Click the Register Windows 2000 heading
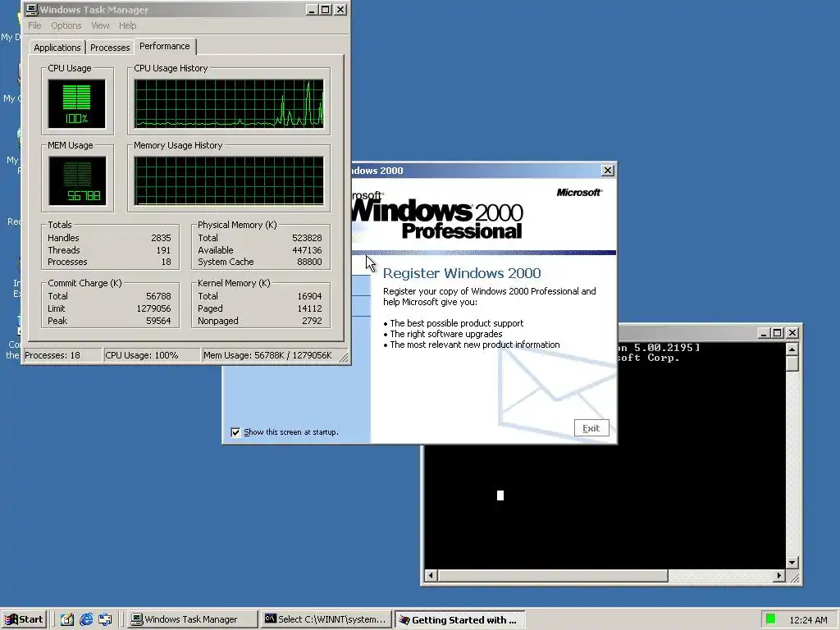Viewport: 840px width, 630px height. [x=462, y=273]
